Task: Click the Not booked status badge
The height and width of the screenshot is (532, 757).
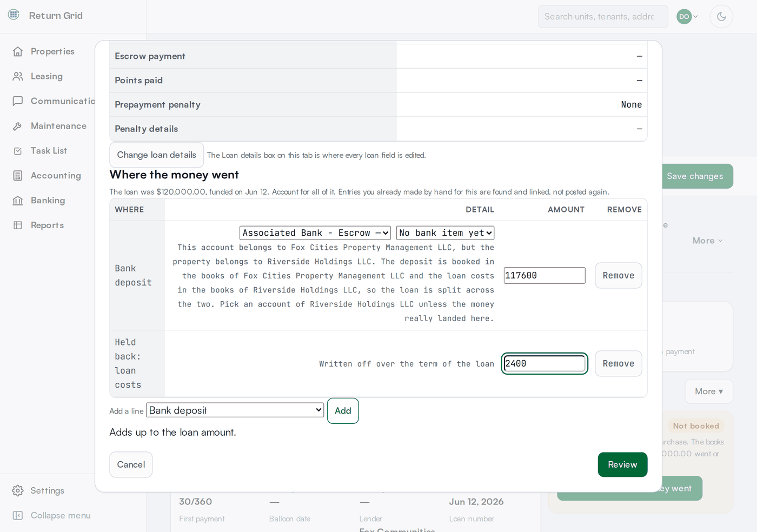Action: (696, 426)
